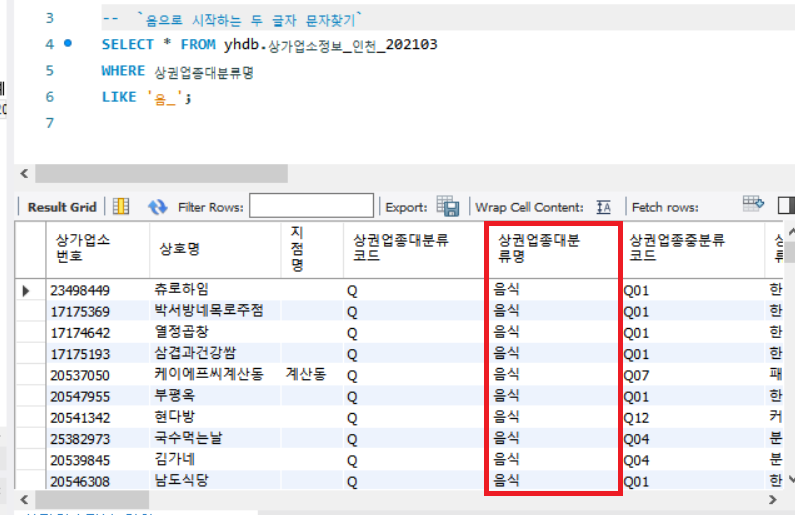Viewport: 795px width, 515px height.
Task: Select the current row marker arrow
Action: pyautogui.click(x=26, y=291)
